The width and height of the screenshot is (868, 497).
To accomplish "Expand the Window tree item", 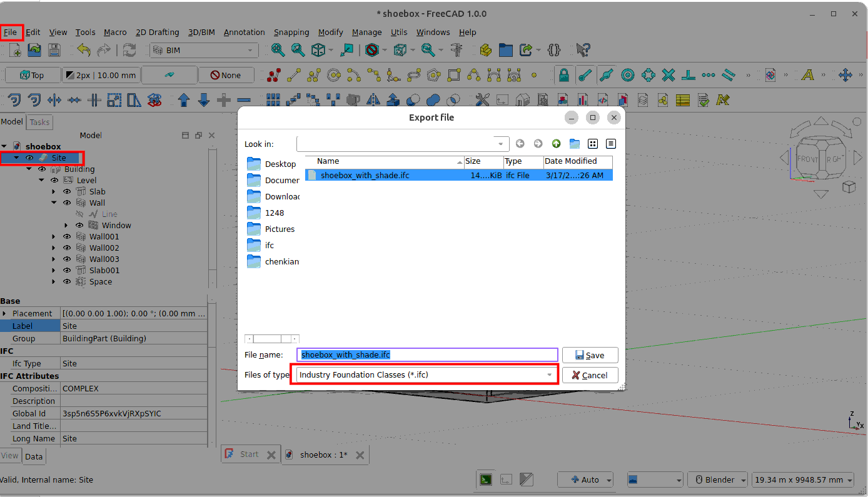I will pos(66,226).
